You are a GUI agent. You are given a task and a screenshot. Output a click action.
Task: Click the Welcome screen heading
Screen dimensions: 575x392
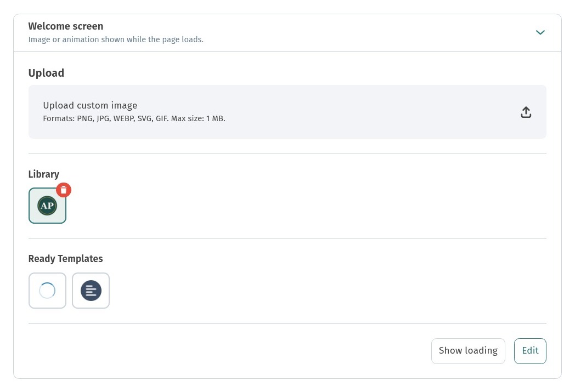(x=66, y=26)
